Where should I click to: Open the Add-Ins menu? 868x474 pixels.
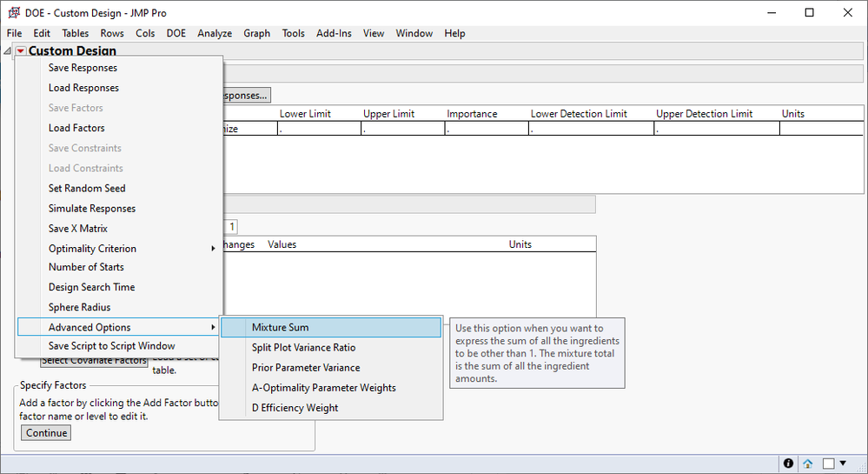point(334,33)
